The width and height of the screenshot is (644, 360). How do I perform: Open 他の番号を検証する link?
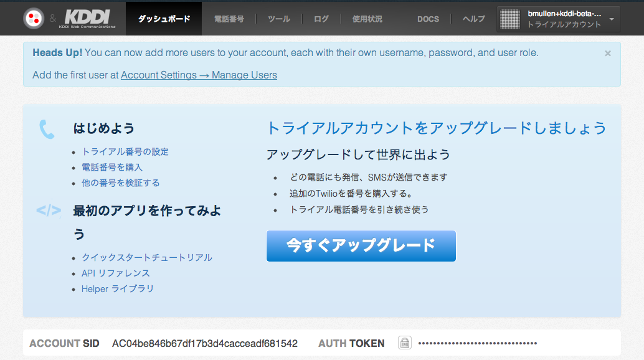point(120,183)
